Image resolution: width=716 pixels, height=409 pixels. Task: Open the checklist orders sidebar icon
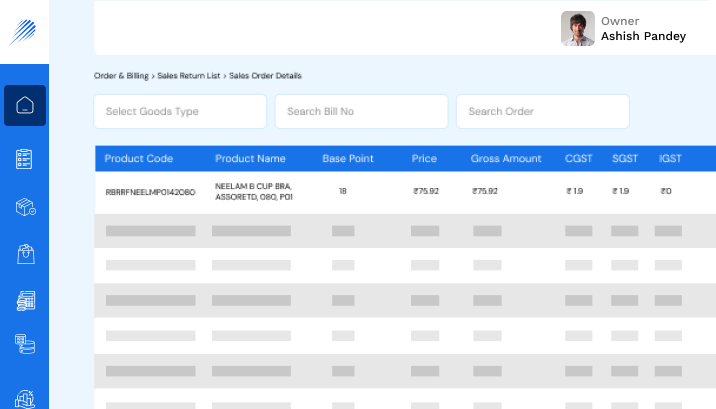point(24,159)
